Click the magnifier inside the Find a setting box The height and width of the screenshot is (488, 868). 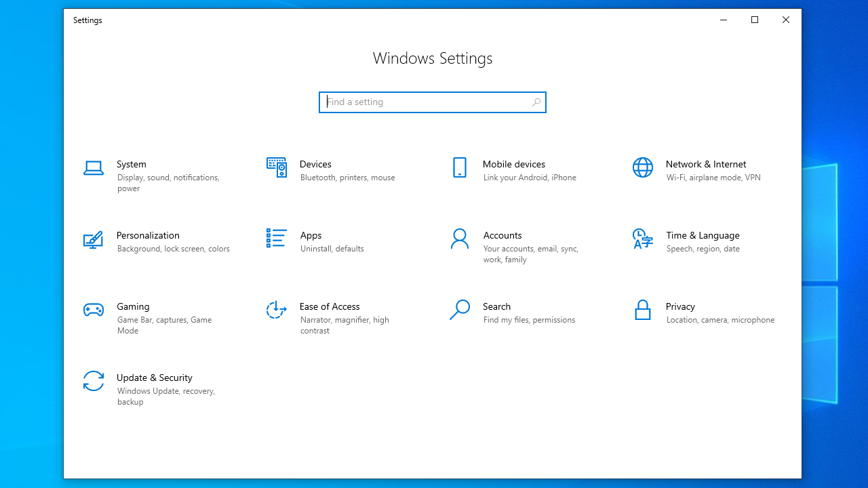tap(536, 102)
